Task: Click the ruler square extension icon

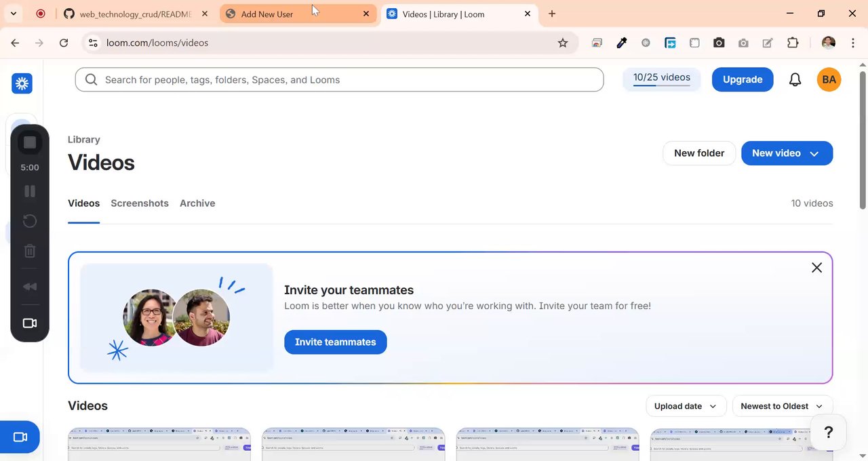Action: 694,43
